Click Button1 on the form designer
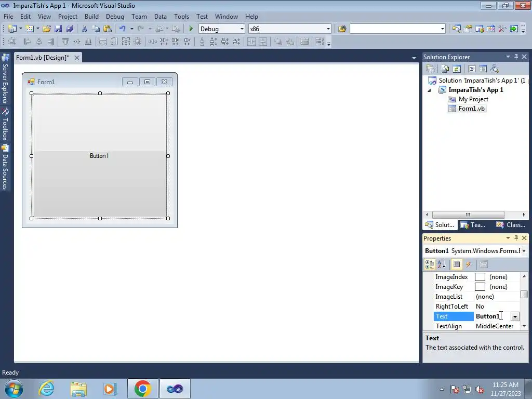 99,156
